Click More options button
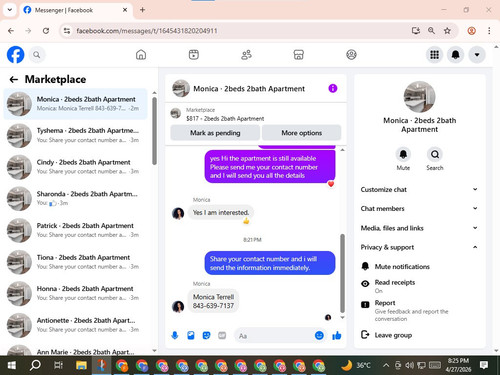 point(302,133)
